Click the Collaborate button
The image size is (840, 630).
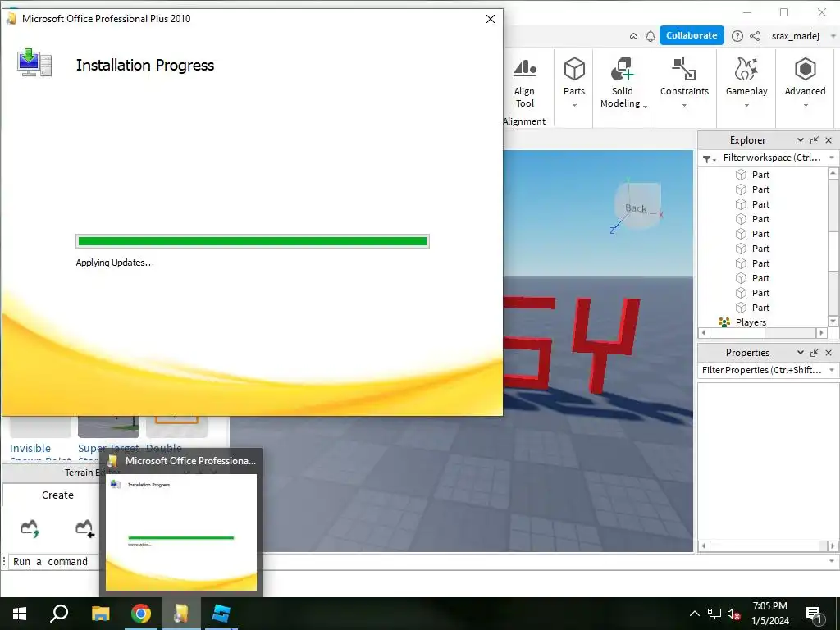click(x=692, y=35)
